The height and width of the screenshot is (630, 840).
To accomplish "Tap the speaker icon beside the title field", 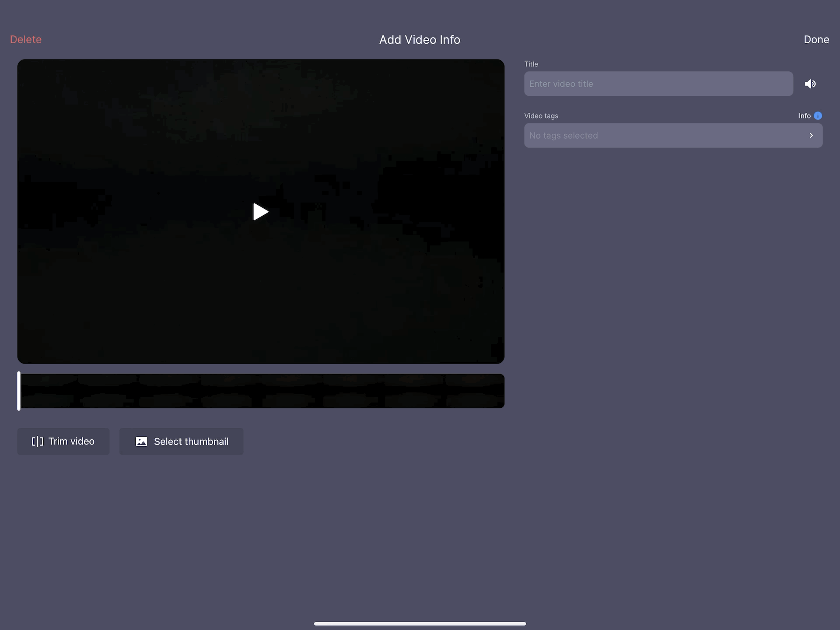I will point(810,84).
